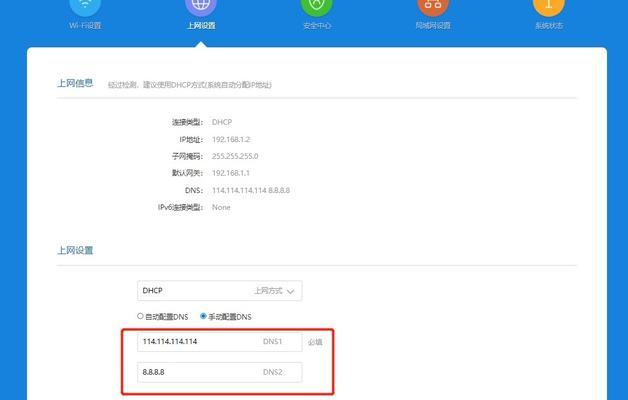Click the DNS2 field with 8.8.8.8
This screenshot has width=628, height=400.
click(219, 372)
